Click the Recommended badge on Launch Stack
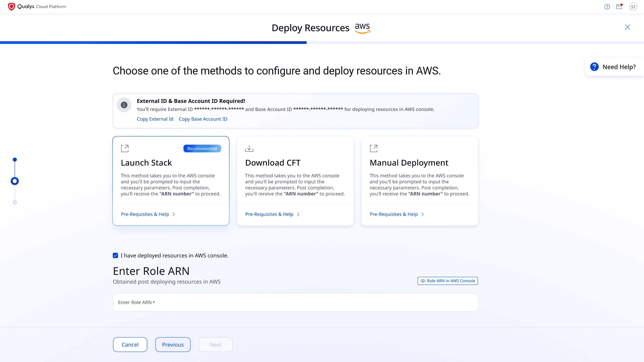The image size is (644, 362). (202, 148)
